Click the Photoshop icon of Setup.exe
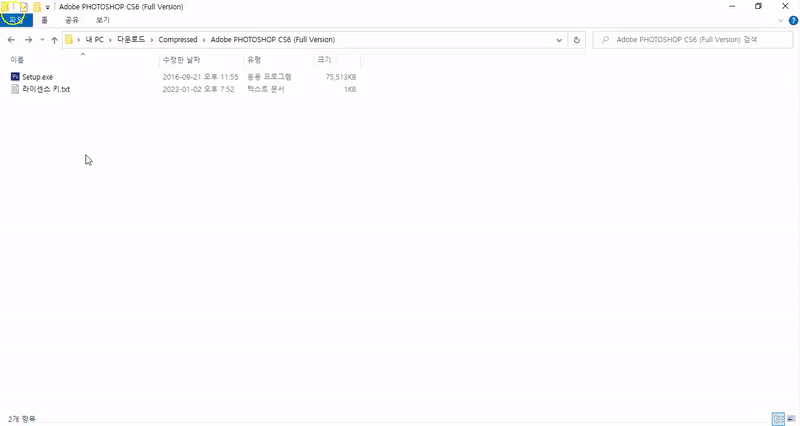Viewport: 800px width, 426px height. coord(15,77)
